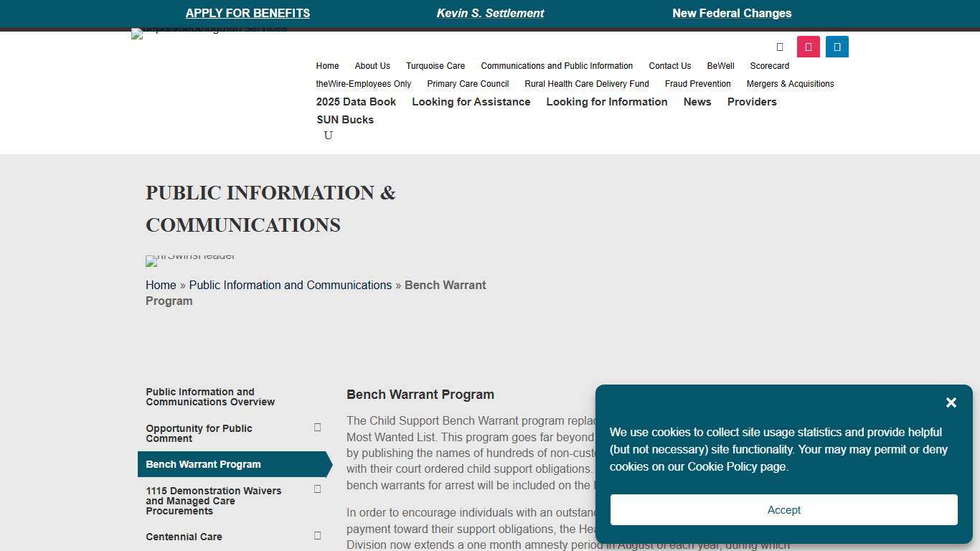The image size is (980, 551).
Task: Open Turquoise Care menu item
Action: 435,66
